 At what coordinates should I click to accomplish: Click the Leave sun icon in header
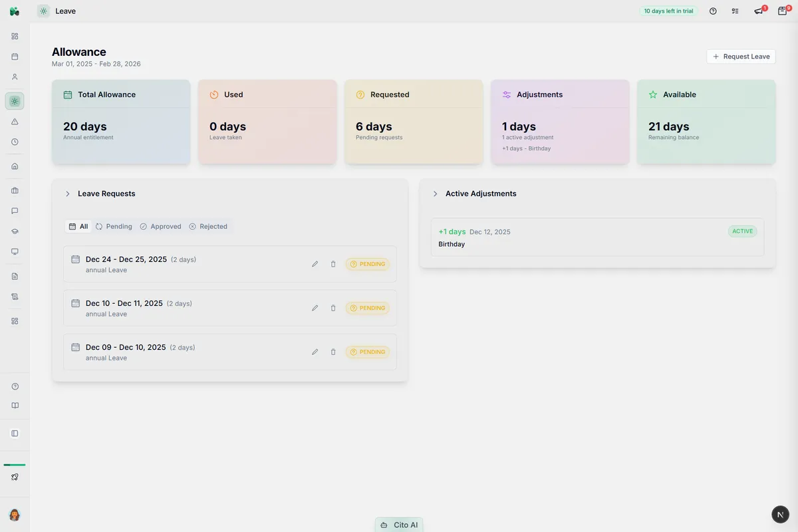(x=43, y=11)
